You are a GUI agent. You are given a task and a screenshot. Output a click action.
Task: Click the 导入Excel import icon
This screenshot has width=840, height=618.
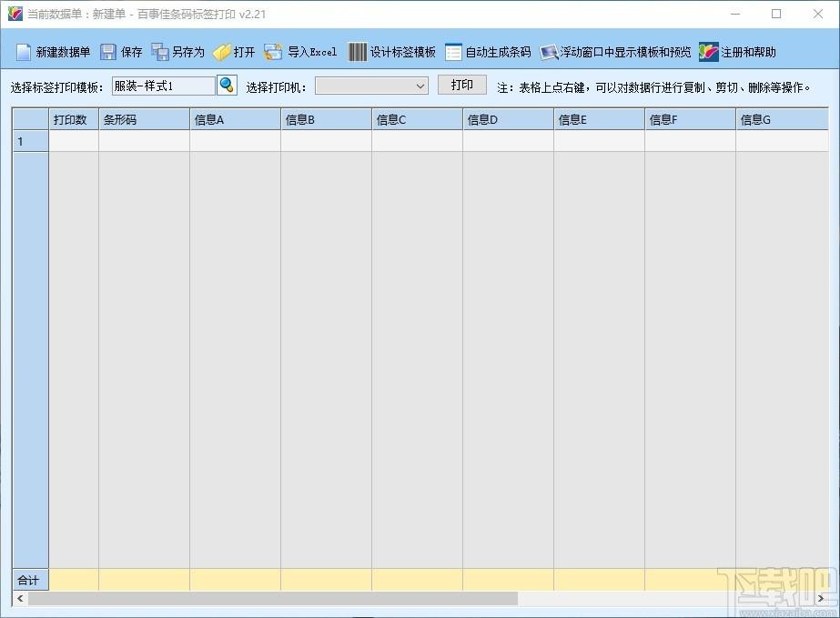[273, 52]
